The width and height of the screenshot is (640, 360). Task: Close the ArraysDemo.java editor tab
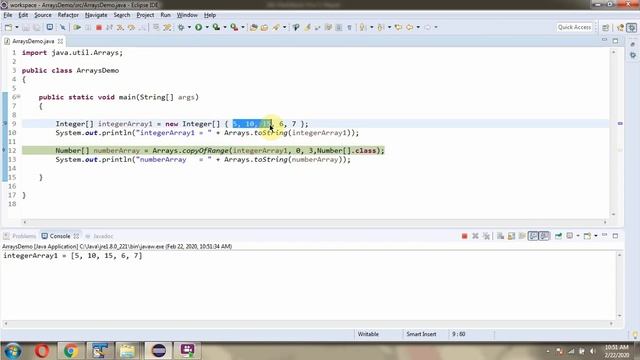click(60, 41)
